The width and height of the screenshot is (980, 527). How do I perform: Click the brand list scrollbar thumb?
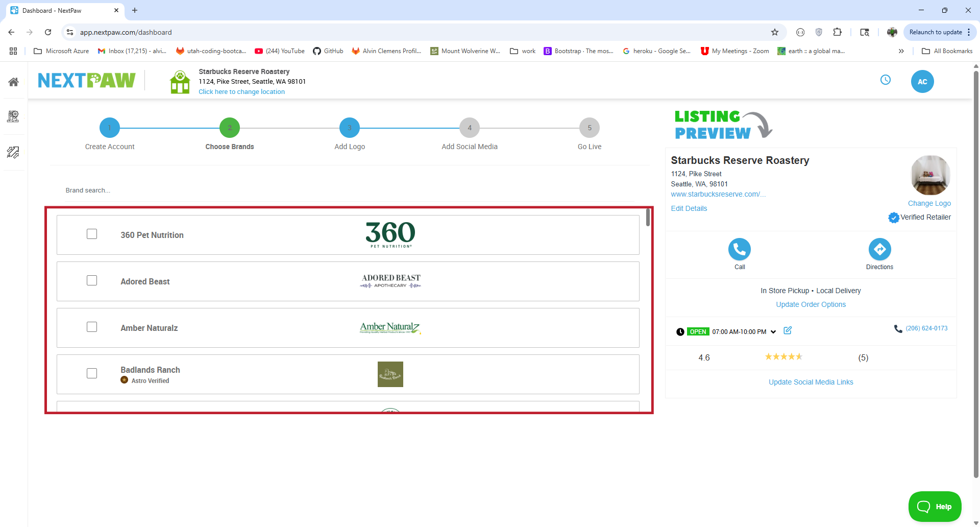coord(648,217)
